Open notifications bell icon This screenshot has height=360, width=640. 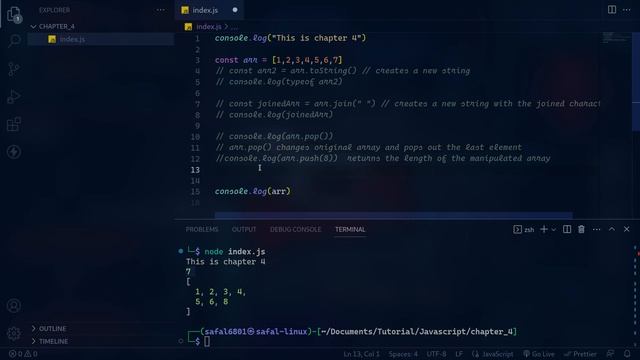pyautogui.click(x=627, y=354)
